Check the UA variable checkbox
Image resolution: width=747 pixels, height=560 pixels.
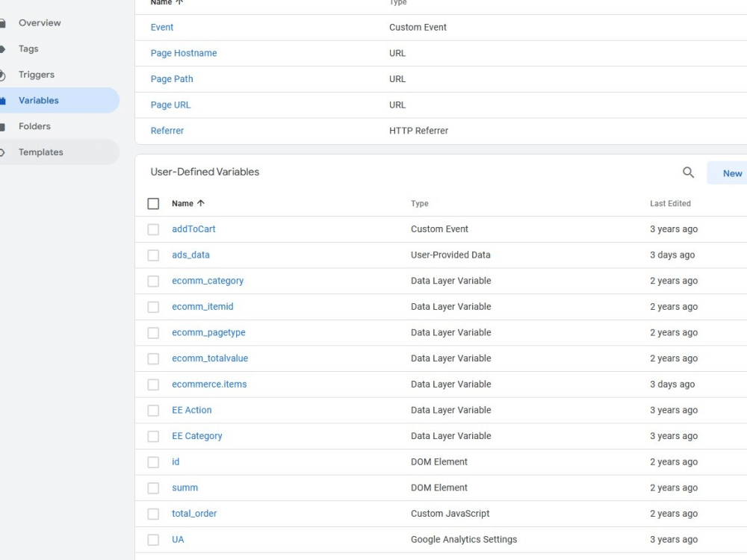153,539
